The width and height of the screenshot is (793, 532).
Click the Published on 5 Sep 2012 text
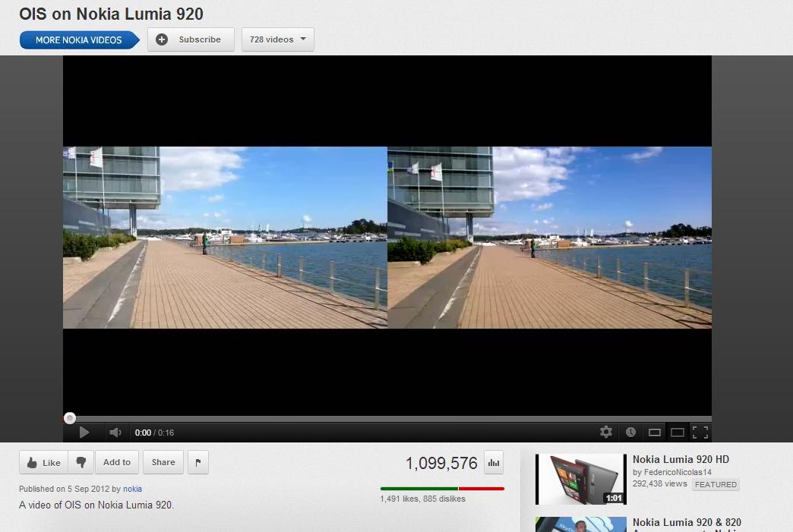[x=65, y=489]
